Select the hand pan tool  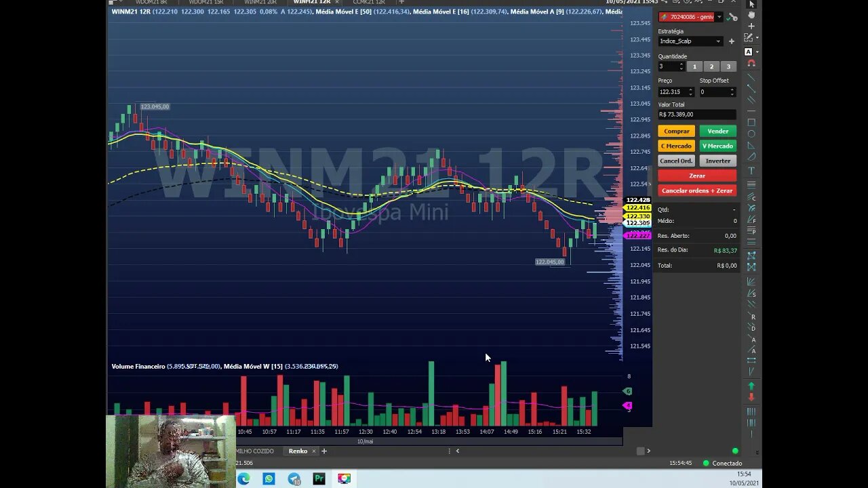pos(751,14)
